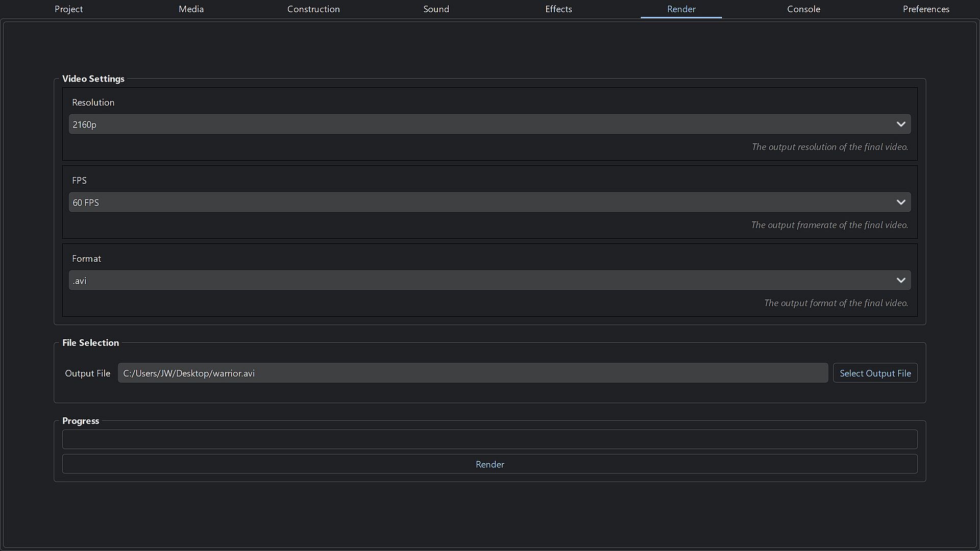This screenshot has height=551, width=980.
Task: Click the Select Output File button
Action: click(x=875, y=373)
